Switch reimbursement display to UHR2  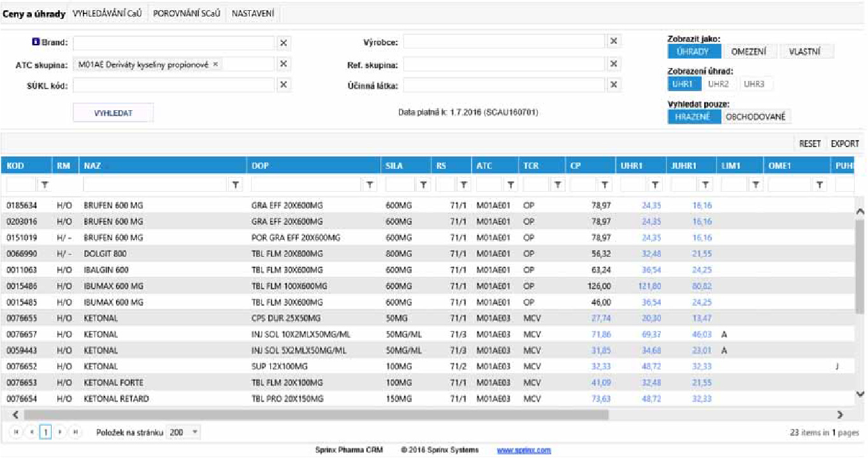tap(718, 83)
